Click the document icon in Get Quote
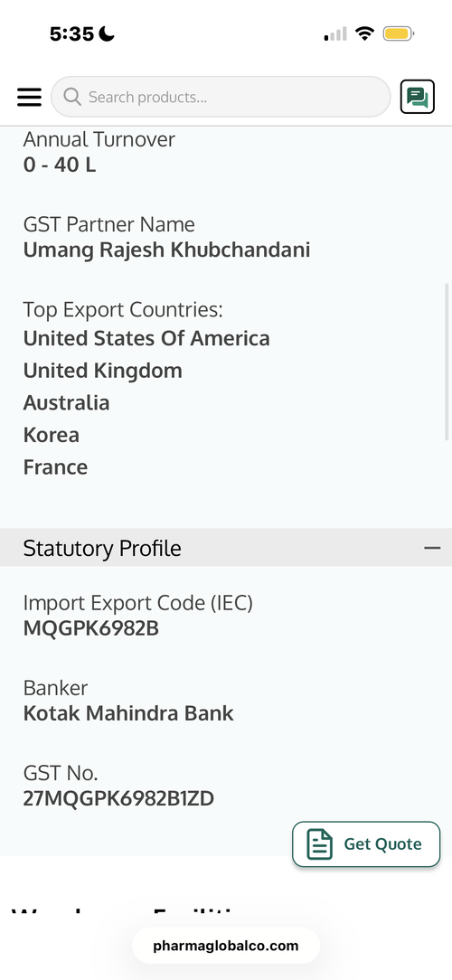This screenshot has width=452, height=980. [x=319, y=843]
